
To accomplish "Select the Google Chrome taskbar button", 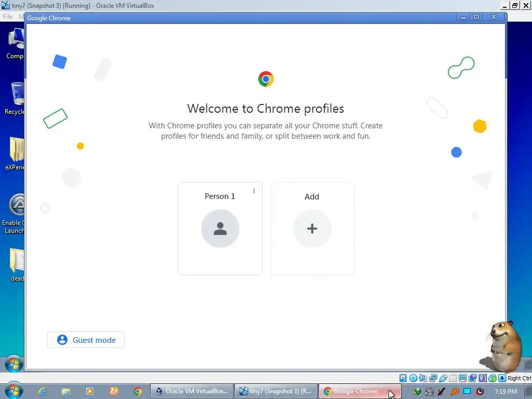I will tap(360, 391).
